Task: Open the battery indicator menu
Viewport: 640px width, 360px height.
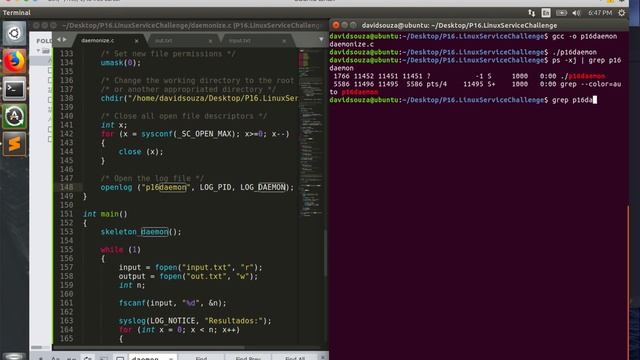Action: [x=561, y=13]
